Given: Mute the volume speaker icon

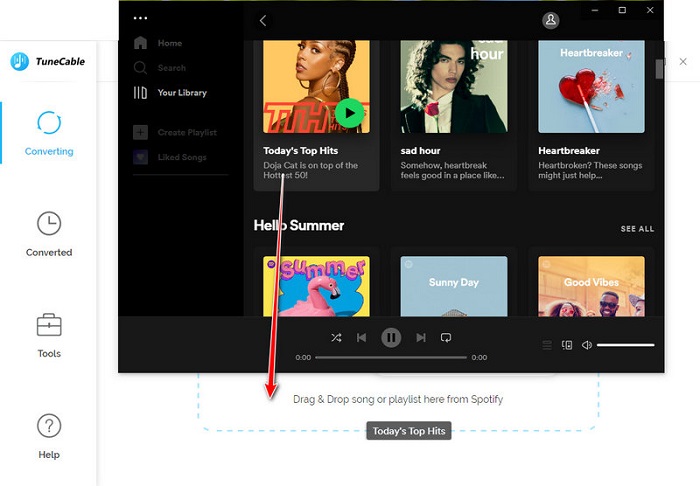Looking at the screenshot, I should coord(587,345).
